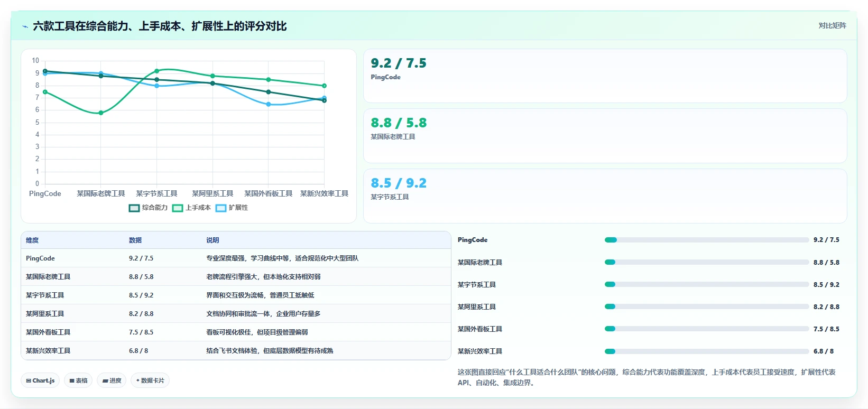The image size is (868, 409).
Task: Click the dark 综合能力 point at 某国外看板工具
Action: click(269, 92)
